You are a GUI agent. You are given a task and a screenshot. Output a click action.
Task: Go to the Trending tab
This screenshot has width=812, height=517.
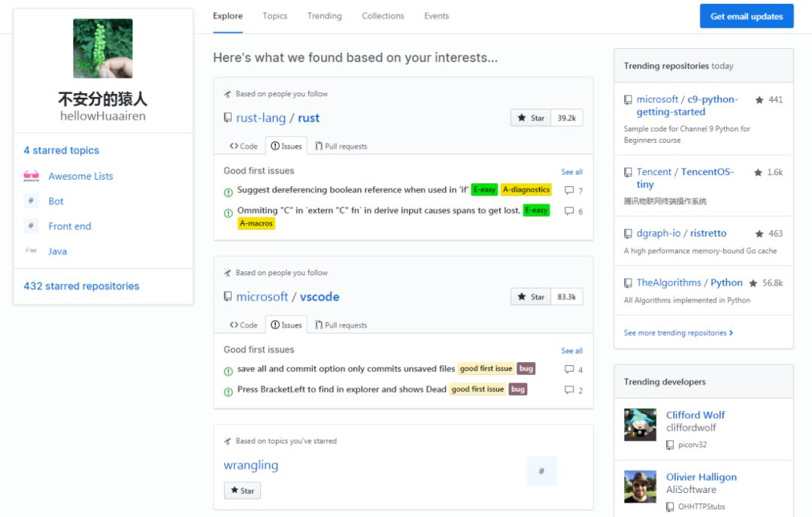[325, 16]
